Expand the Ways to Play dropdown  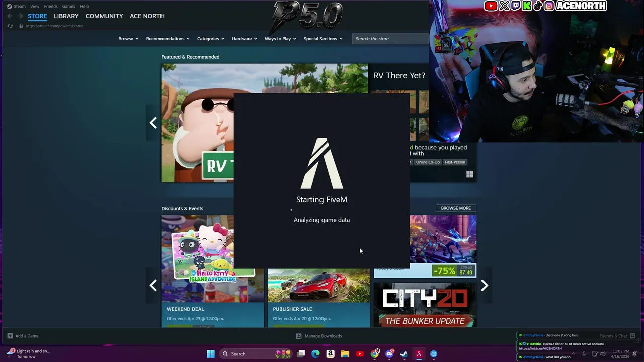pos(280,39)
